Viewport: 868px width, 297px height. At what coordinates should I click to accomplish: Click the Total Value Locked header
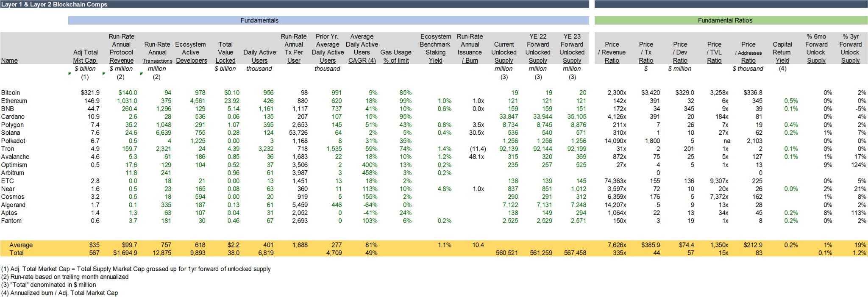pyautogui.click(x=225, y=53)
